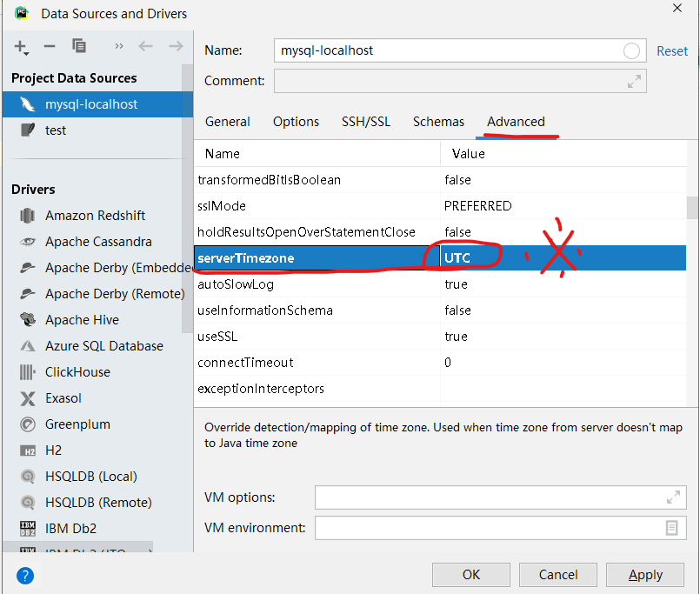Click the remove data source minus icon

(x=49, y=48)
